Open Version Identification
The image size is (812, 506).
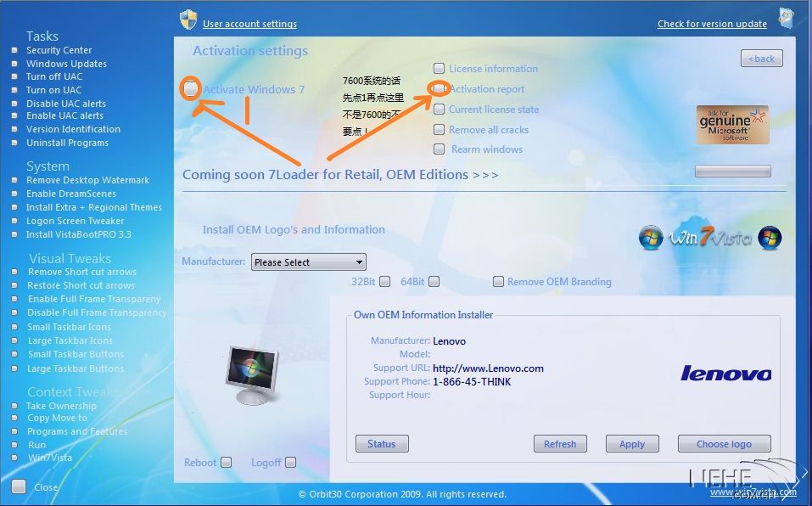point(73,129)
